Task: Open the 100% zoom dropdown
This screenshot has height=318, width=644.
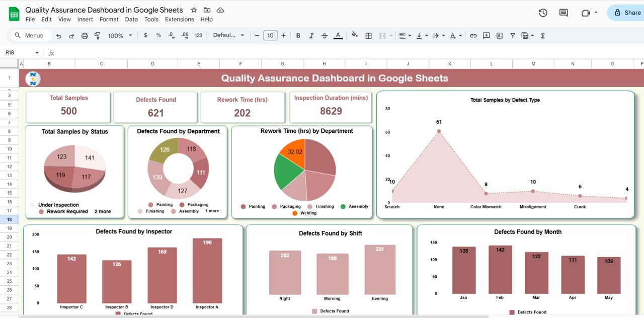Action: tap(120, 36)
